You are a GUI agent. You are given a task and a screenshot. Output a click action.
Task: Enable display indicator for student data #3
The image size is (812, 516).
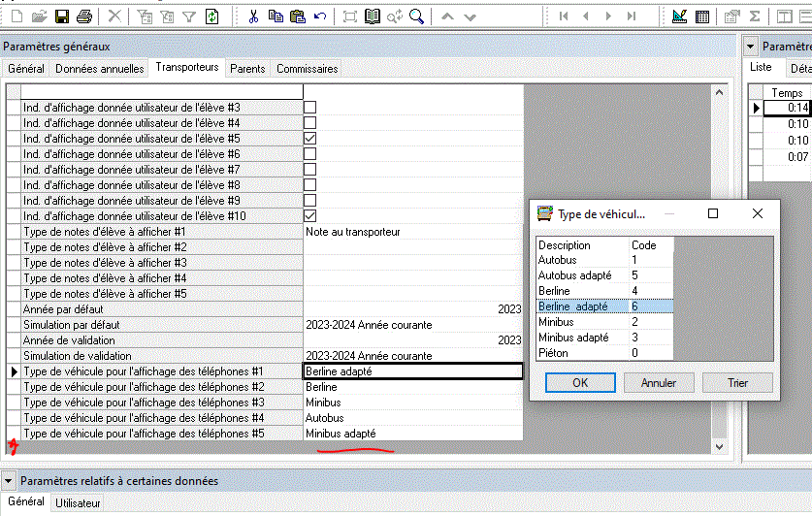tap(310, 108)
